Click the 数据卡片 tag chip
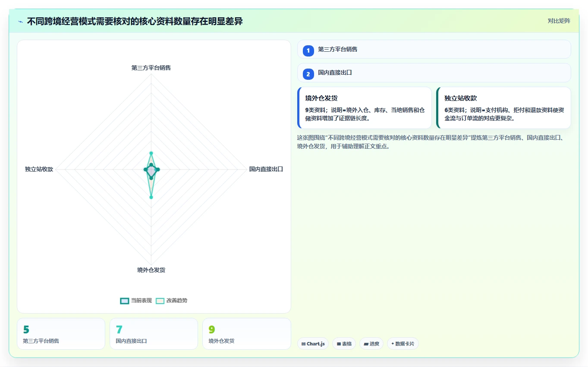Viewport: 588px width, 367px height. [402, 344]
